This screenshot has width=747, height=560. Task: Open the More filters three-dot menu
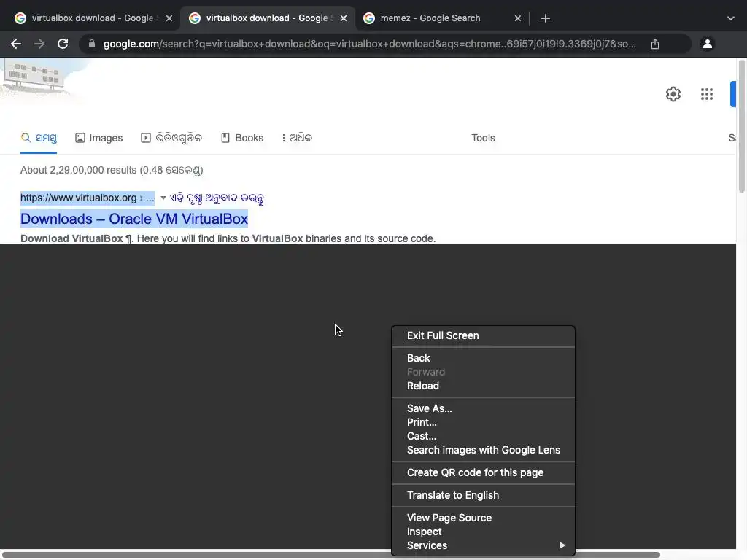pyautogui.click(x=297, y=138)
